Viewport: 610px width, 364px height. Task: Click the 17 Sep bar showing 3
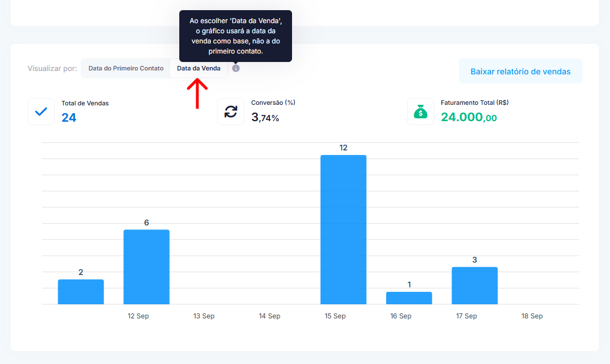[474, 285]
